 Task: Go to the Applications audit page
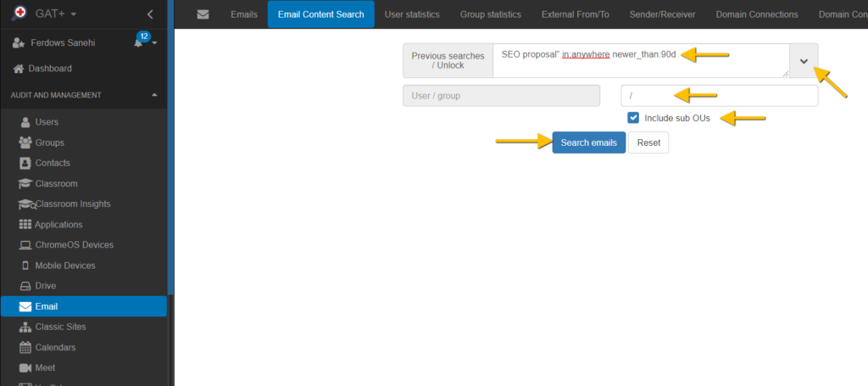tap(58, 224)
